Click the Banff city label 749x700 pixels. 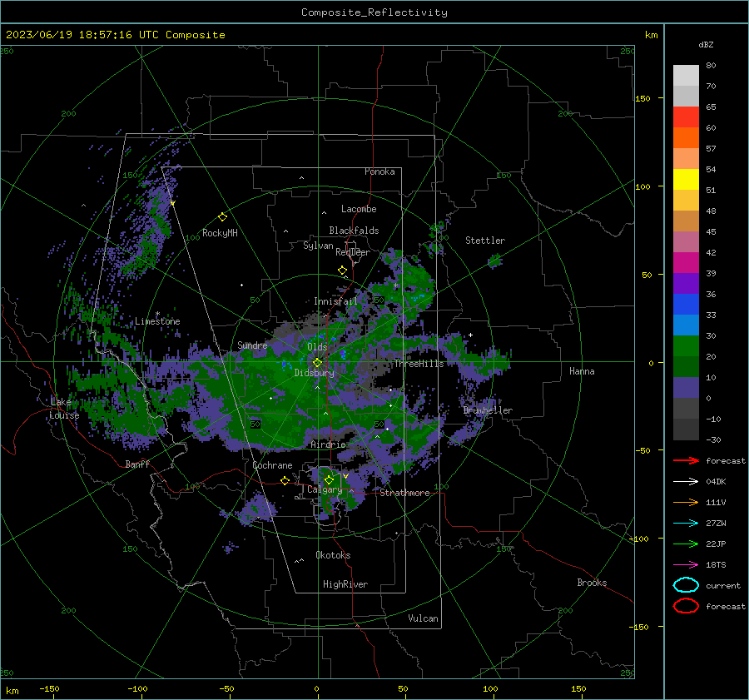[x=137, y=464]
